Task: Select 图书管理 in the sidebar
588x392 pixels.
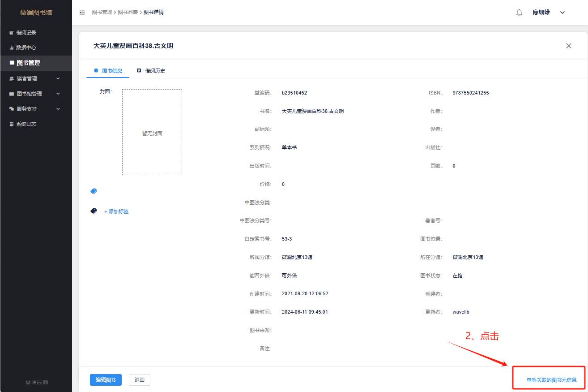Action: 28,63
